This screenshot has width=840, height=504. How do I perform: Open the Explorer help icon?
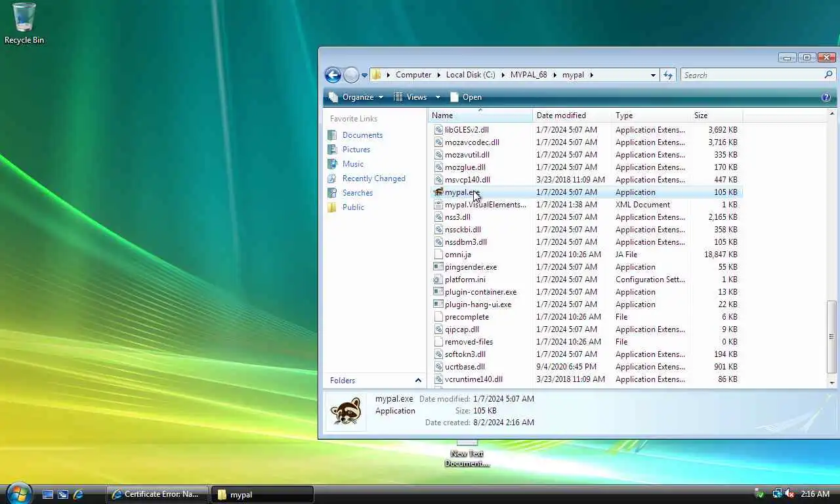click(826, 97)
